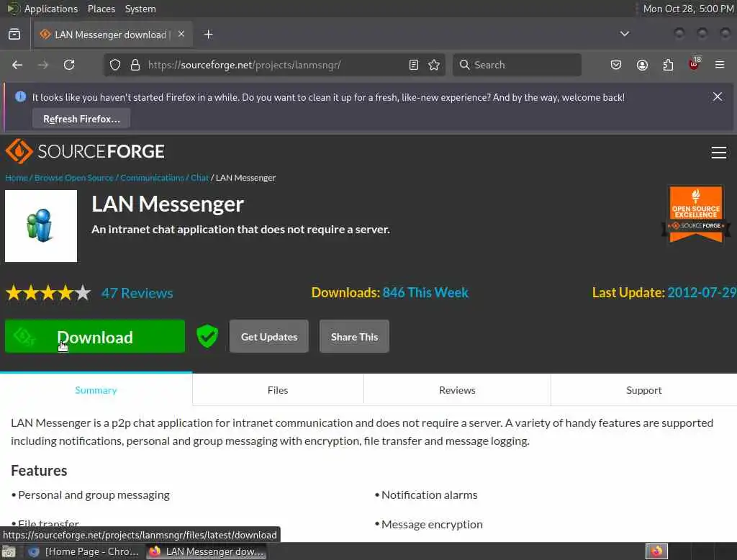
Task: Click Browse Open Source breadcrumb
Action: (x=74, y=178)
